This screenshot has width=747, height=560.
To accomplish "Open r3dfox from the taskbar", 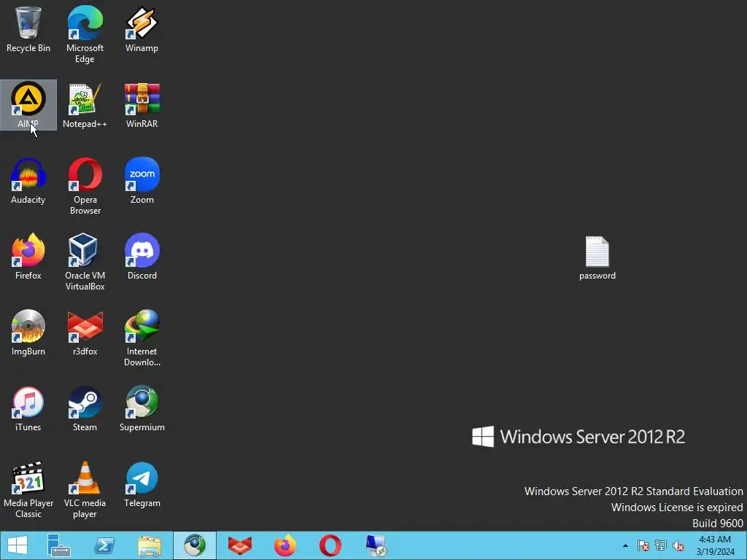I will pyautogui.click(x=239, y=545).
